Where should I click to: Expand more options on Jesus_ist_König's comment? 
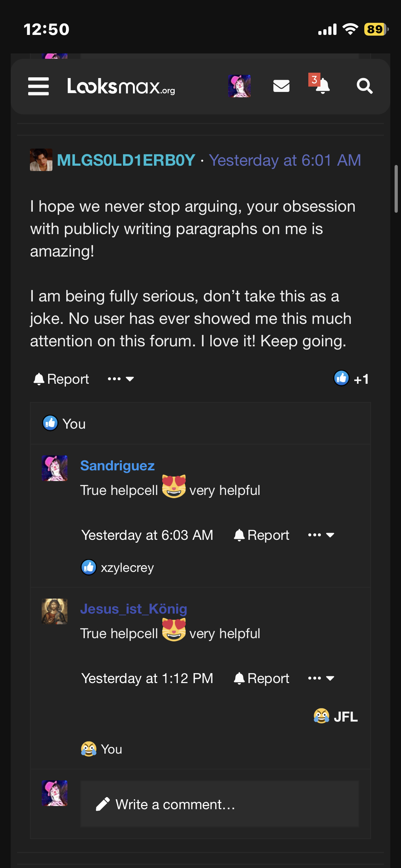[x=321, y=678]
